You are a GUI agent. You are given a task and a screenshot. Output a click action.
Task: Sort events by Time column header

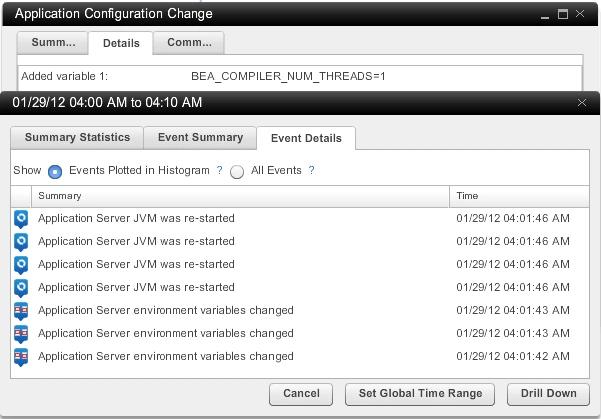[x=520, y=196]
